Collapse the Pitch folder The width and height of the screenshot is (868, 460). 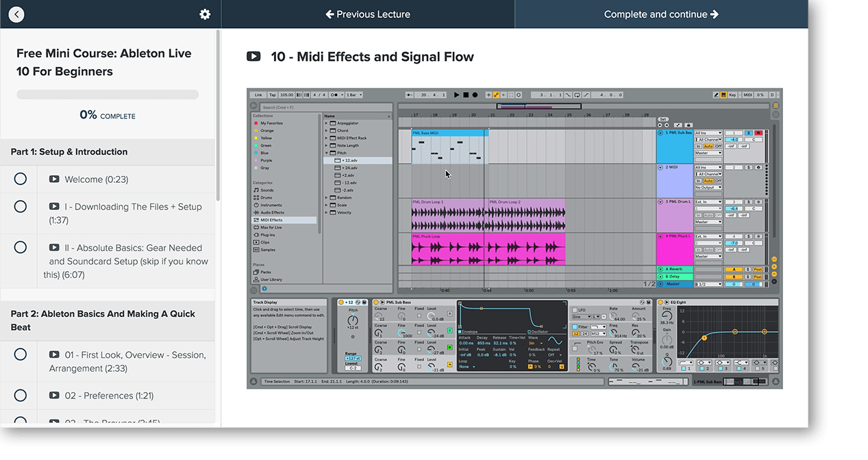coord(327,153)
